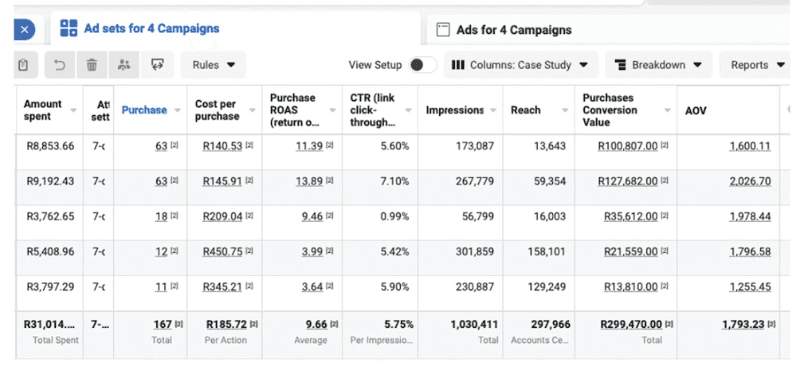Click the Ads tab window icon
Viewport: 796px width, 373px height.
point(443,30)
